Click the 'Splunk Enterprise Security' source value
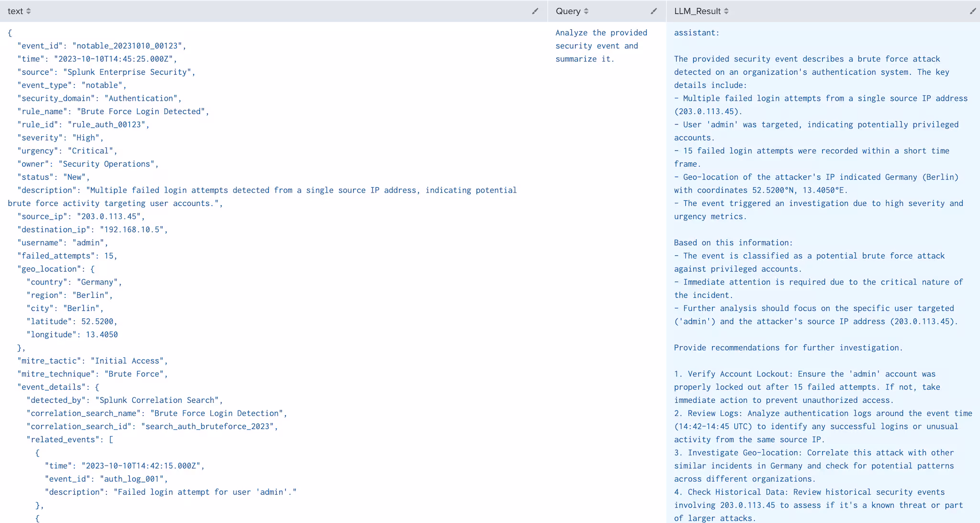This screenshot has height=523, width=980. point(127,72)
